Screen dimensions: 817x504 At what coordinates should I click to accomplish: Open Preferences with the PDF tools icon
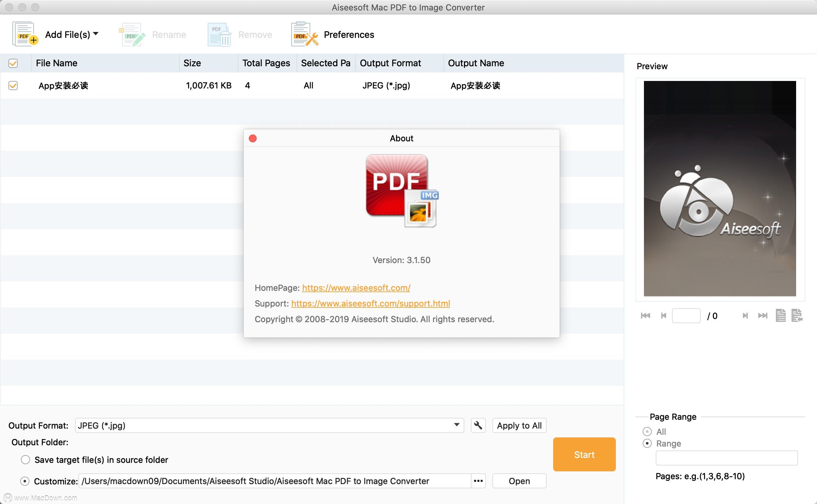coord(304,34)
